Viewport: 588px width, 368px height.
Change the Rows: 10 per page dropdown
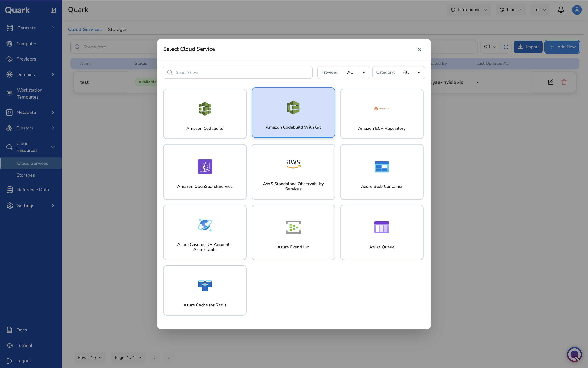90,358
